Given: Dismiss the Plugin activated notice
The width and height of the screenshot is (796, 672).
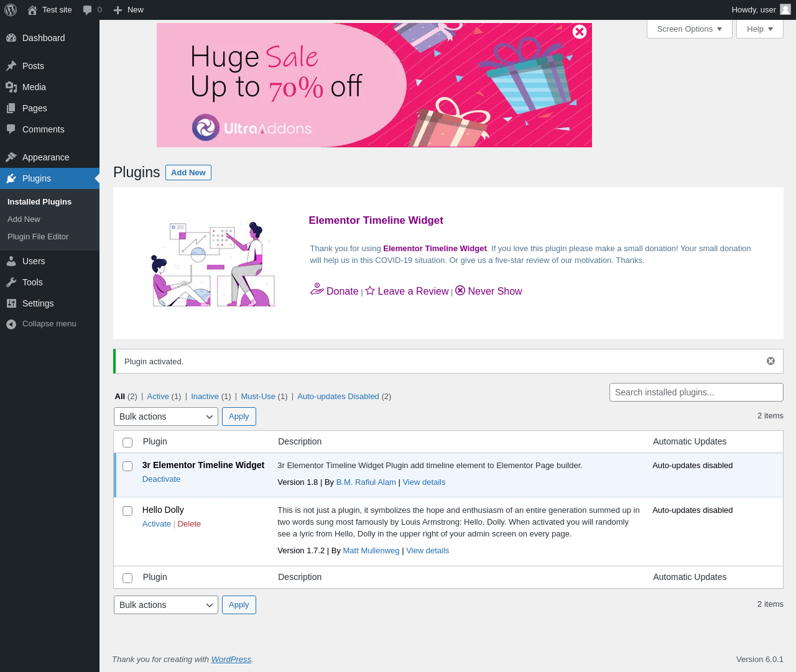Looking at the screenshot, I should click(771, 361).
